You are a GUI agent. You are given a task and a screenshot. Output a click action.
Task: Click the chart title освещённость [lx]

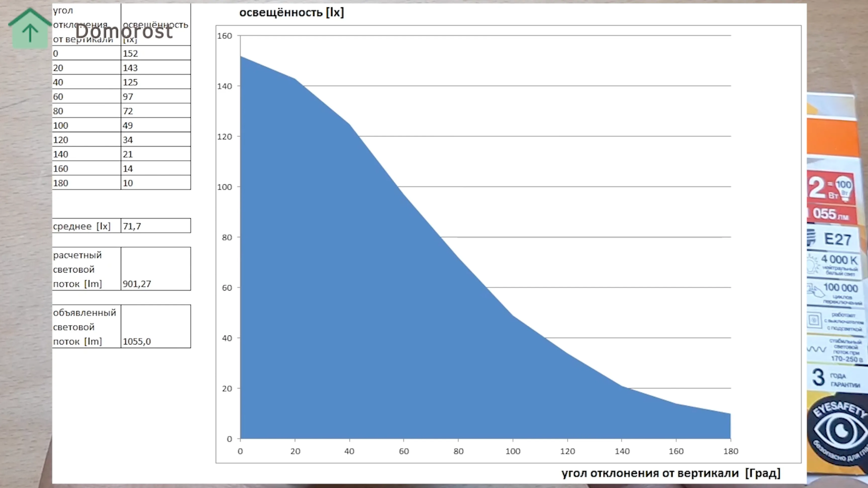292,13
